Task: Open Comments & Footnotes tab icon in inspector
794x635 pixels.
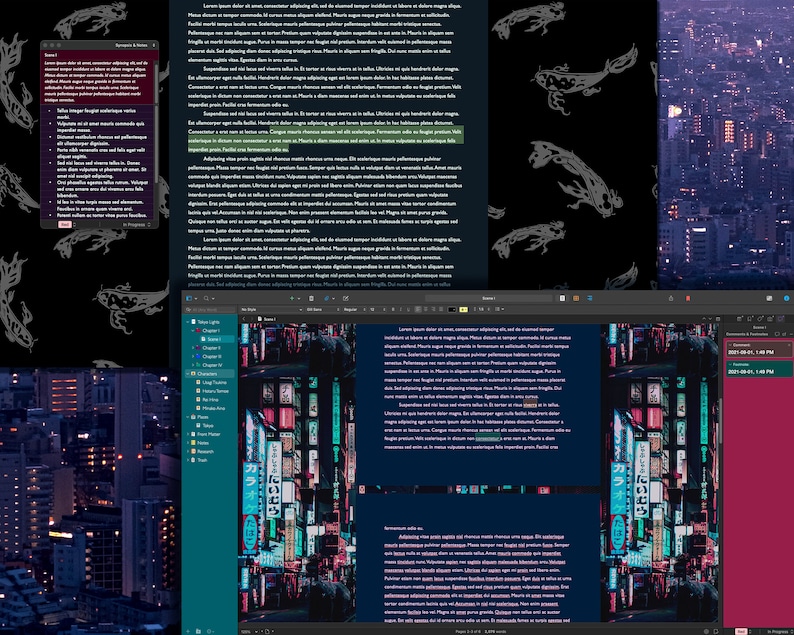Action: [x=780, y=319]
